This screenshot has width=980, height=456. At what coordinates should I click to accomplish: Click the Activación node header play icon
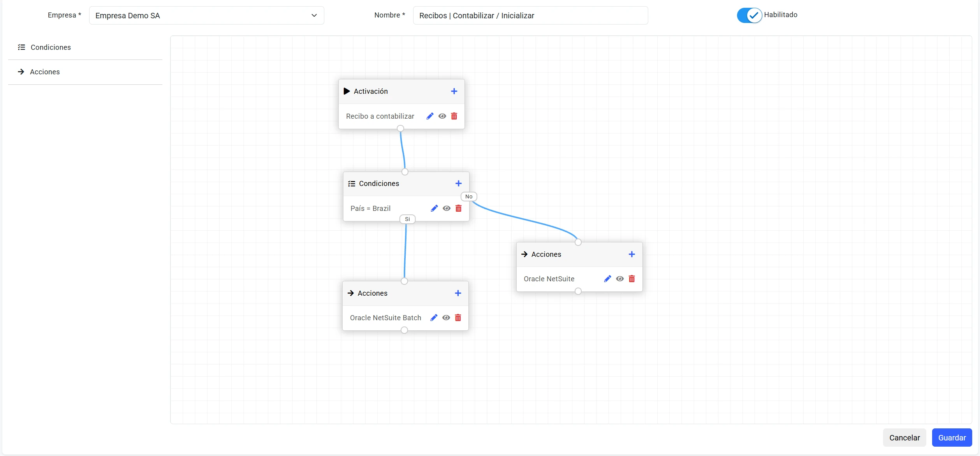(347, 91)
